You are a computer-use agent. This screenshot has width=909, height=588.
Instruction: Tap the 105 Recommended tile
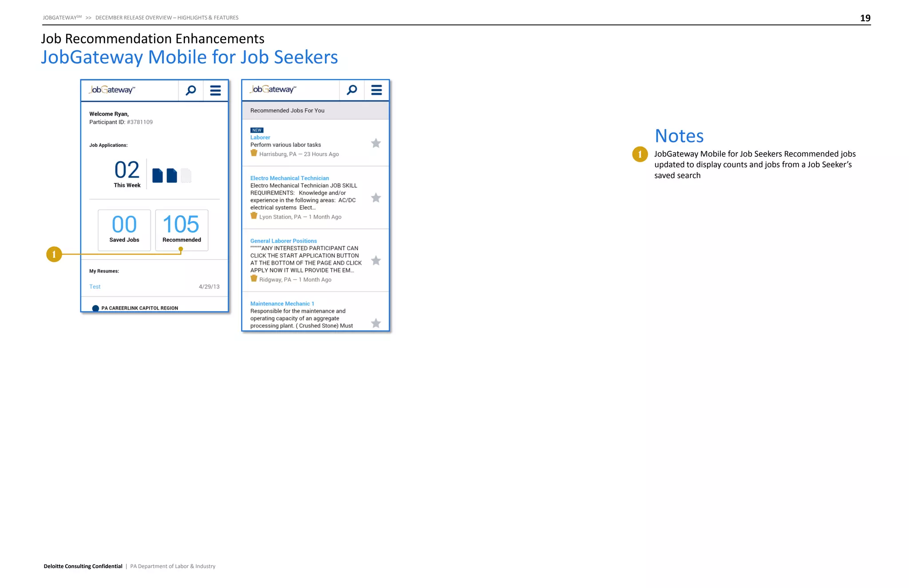point(182,230)
